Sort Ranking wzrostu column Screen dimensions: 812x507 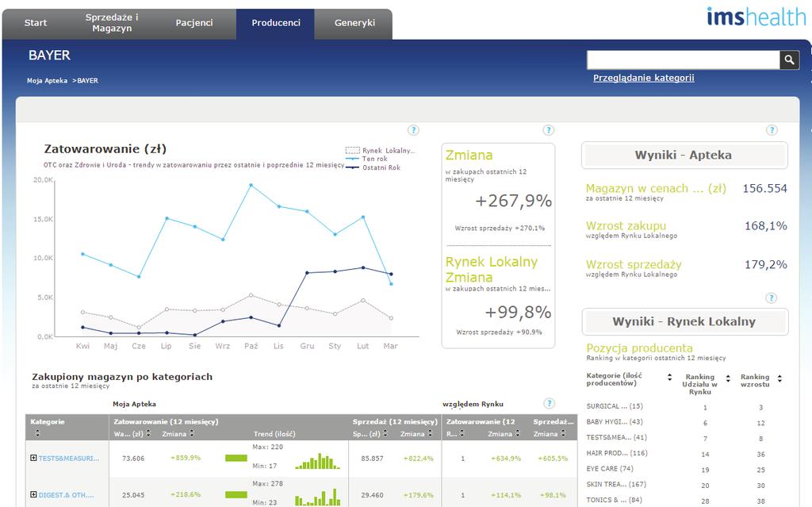pyautogui.click(x=780, y=378)
